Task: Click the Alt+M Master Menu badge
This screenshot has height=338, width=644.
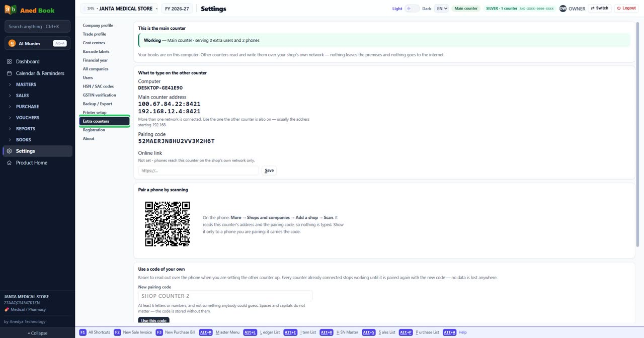Action: 206,332
